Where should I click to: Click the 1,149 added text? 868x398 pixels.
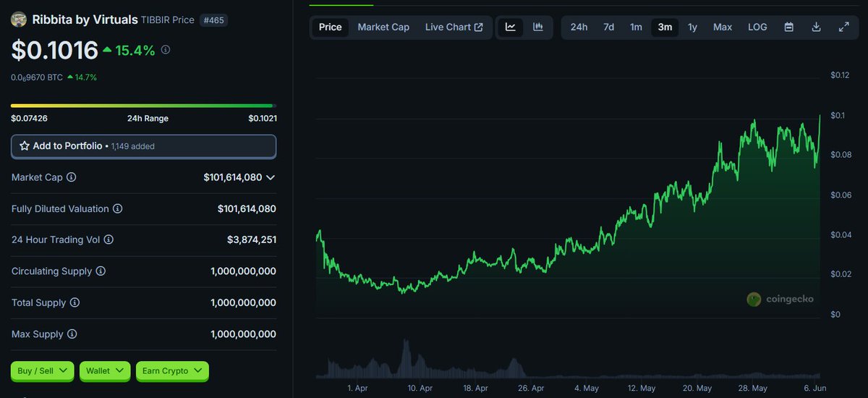(133, 146)
